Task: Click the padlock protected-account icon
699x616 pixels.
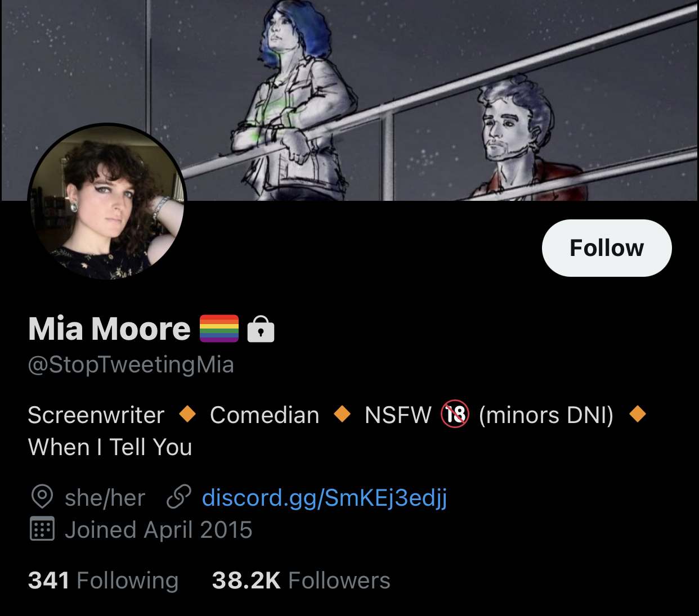Action: pos(261,329)
